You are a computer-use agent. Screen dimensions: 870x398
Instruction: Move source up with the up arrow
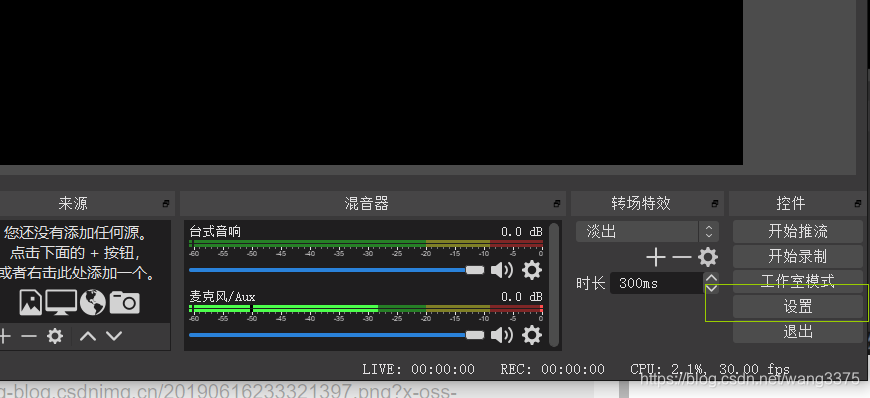click(88, 336)
